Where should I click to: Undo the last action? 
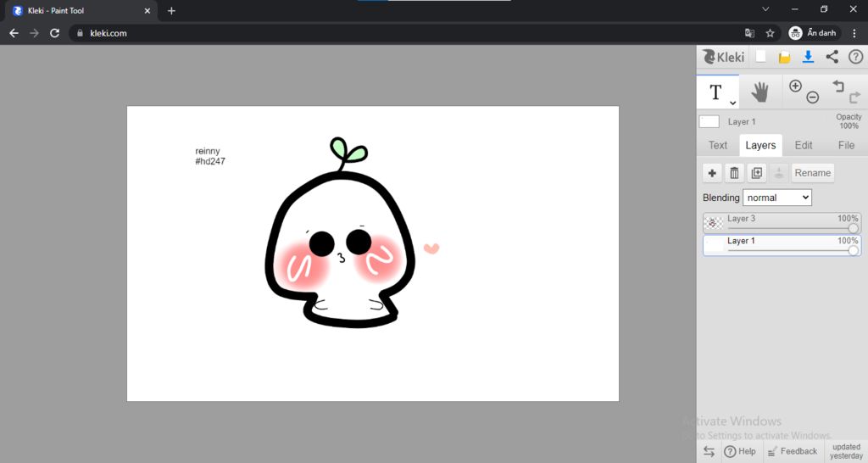838,86
